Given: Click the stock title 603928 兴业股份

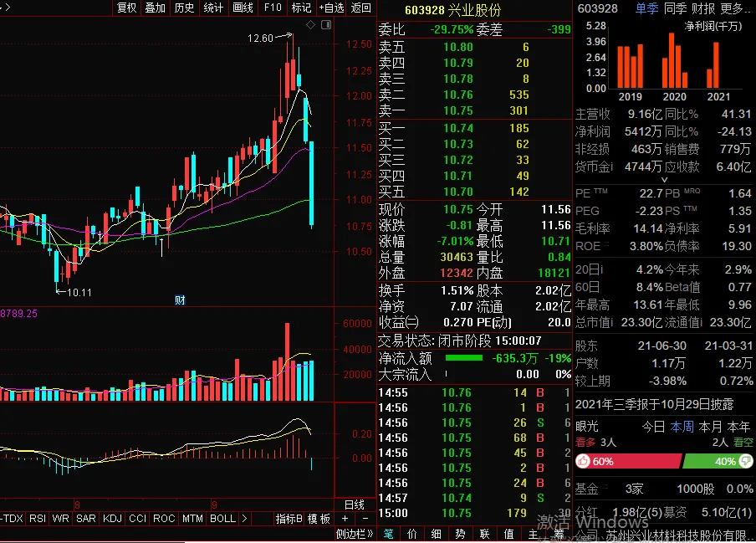Looking at the screenshot, I should click(x=452, y=10).
